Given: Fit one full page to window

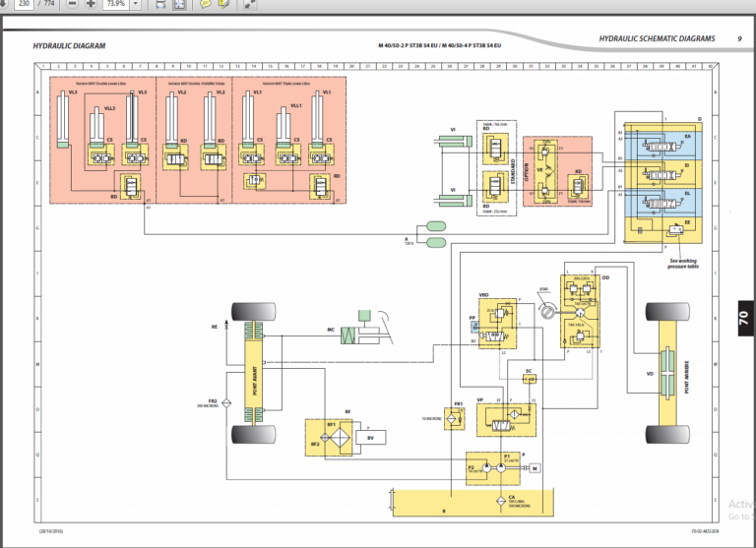Looking at the screenshot, I should coord(179,4).
